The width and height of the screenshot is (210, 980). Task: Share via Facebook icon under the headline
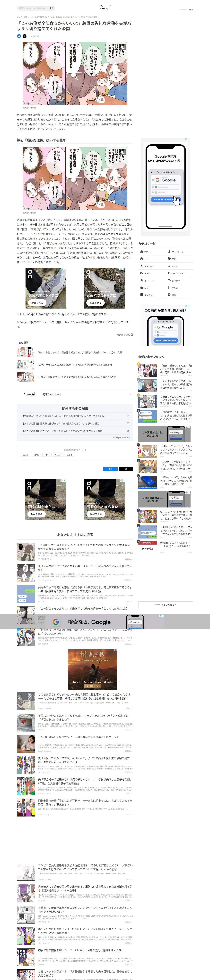19,36
